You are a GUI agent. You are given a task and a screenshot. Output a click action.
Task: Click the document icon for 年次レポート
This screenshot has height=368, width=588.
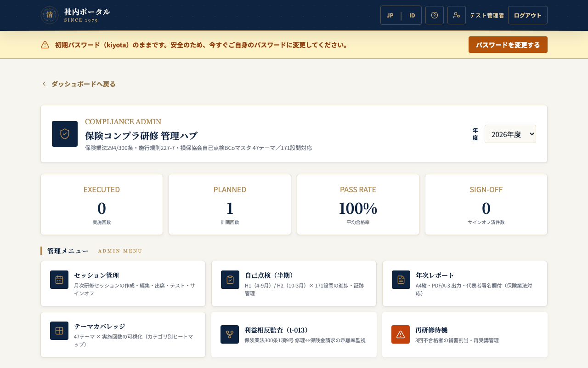coord(401,280)
